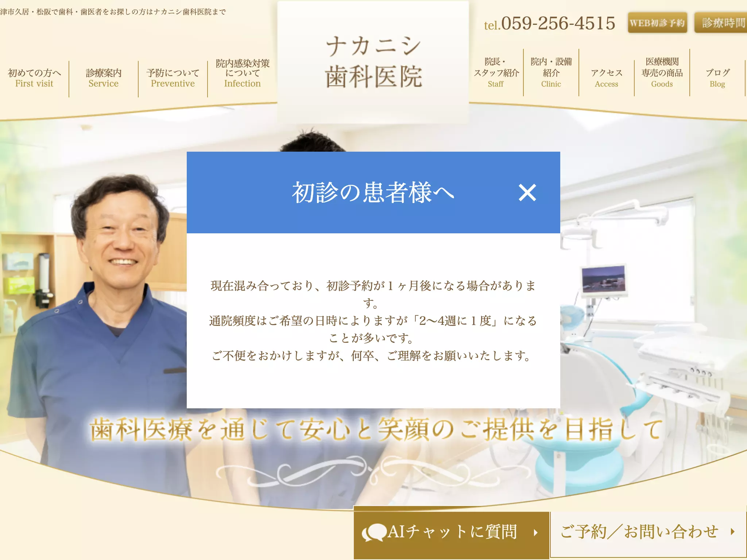The image size is (747, 560).
Task: Open 予防について Preventive menu
Action: click(x=173, y=78)
